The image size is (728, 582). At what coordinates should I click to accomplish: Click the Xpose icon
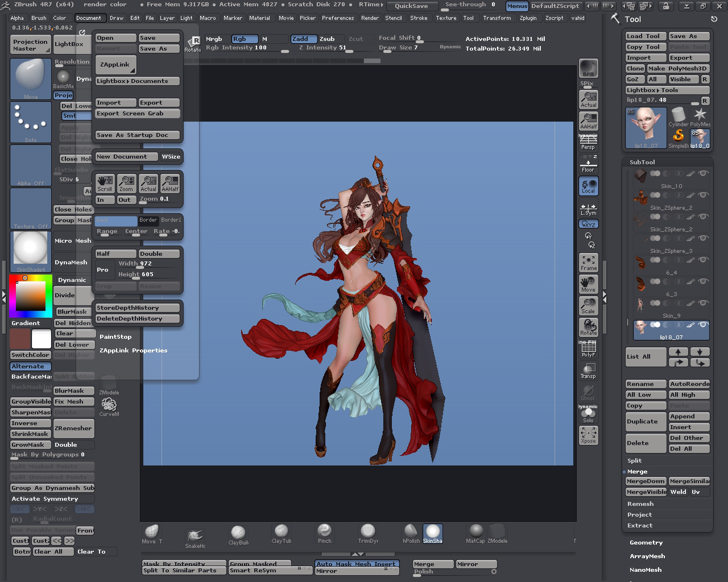588,435
